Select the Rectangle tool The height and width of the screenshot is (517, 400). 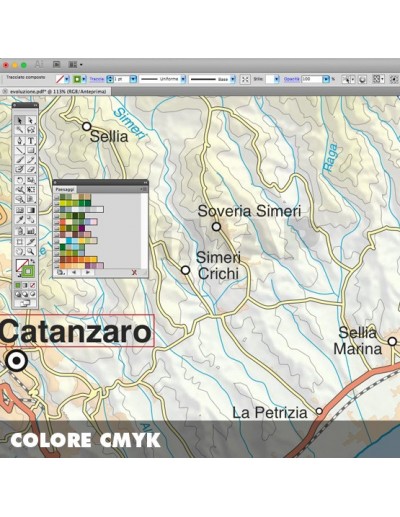click(x=30, y=150)
